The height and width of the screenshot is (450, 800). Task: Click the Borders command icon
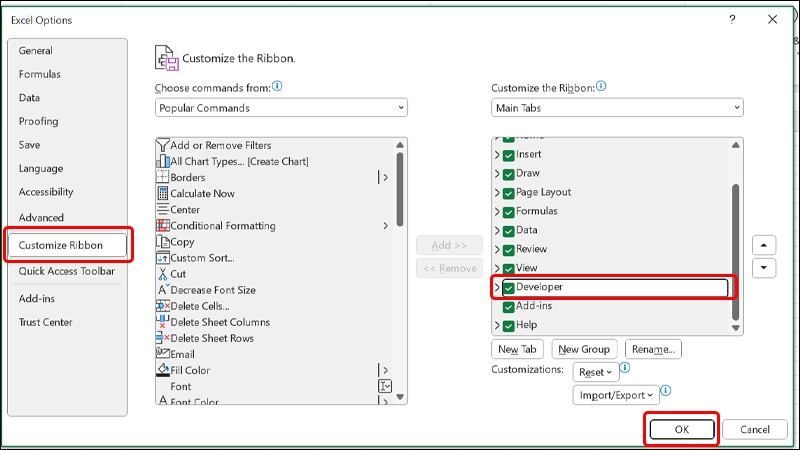(x=162, y=178)
